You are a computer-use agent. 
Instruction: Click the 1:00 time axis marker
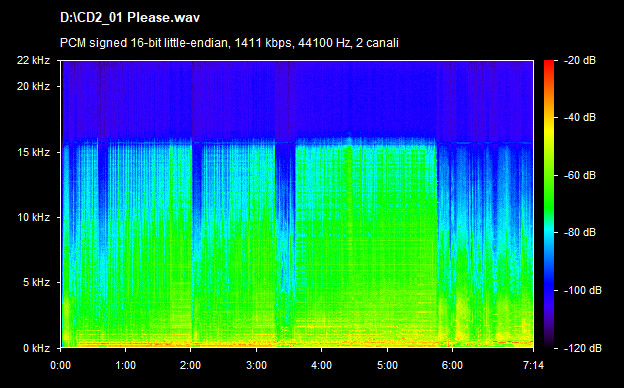(x=125, y=365)
